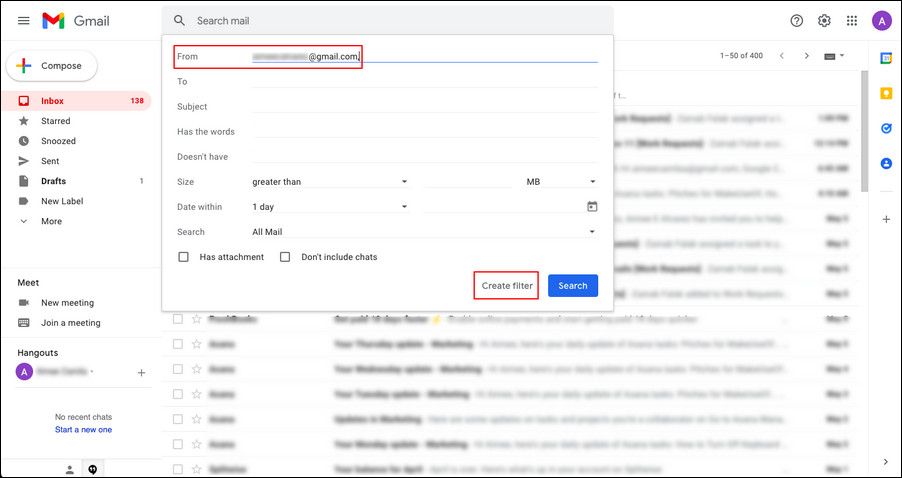Select the FreshBooks email checkbox
Screen dimensions: 902x478
178,319
